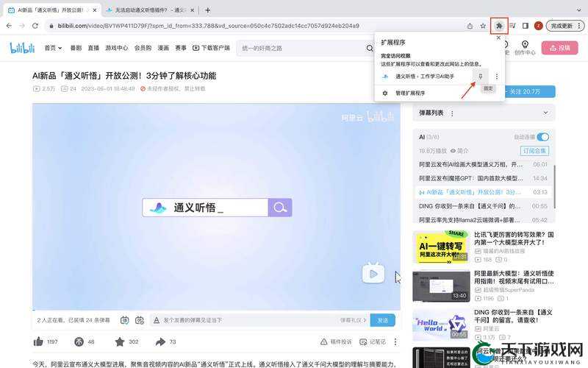Click 下载客户端 link

tap(211, 48)
